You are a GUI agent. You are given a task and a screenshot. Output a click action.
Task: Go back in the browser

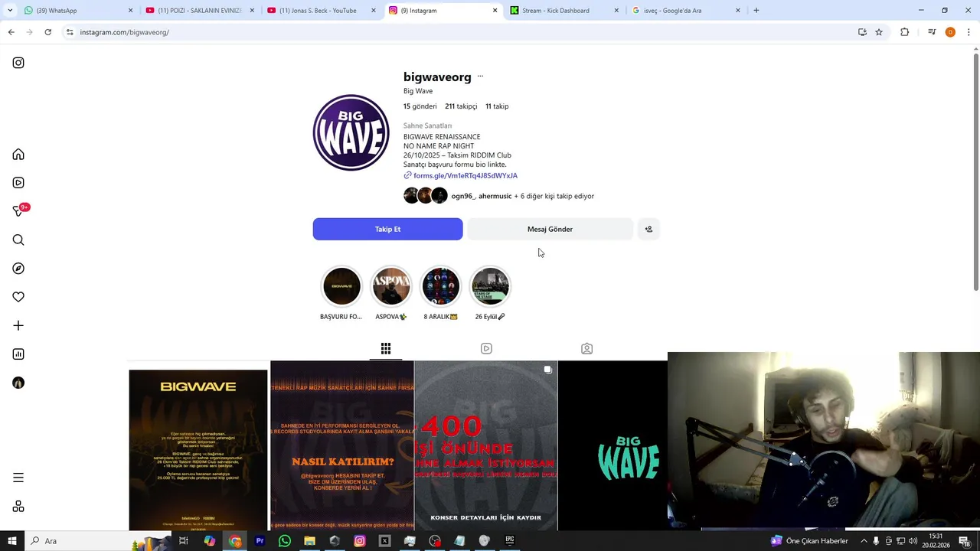point(11,32)
